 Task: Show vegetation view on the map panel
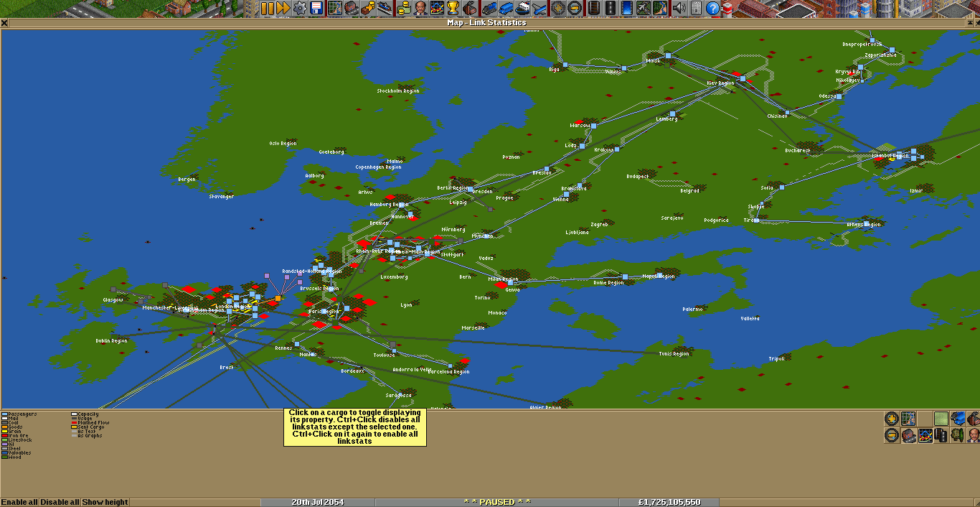(x=957, y=435)
